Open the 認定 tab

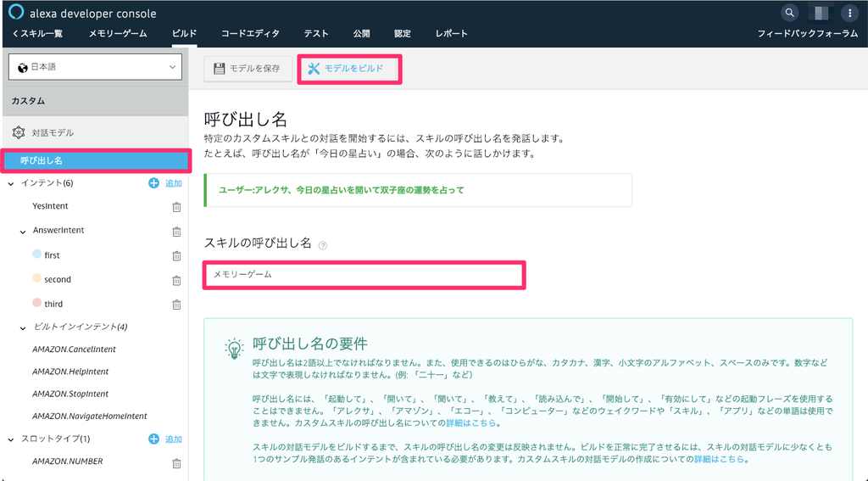click(x=403, y=34)
